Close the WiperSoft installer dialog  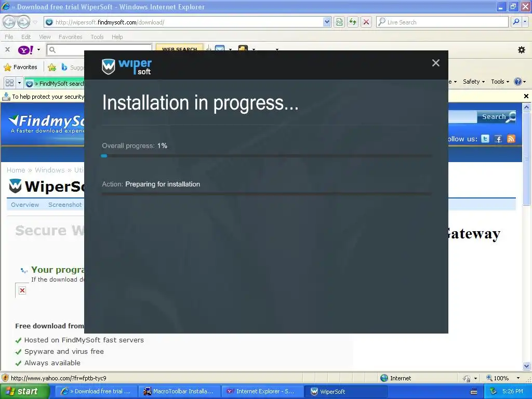(436, 63)
